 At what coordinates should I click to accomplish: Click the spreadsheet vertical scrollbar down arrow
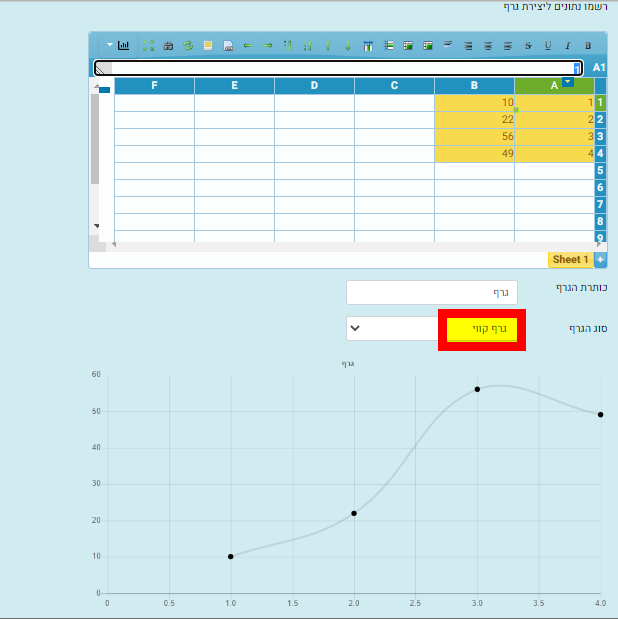(x=96, y=226)
